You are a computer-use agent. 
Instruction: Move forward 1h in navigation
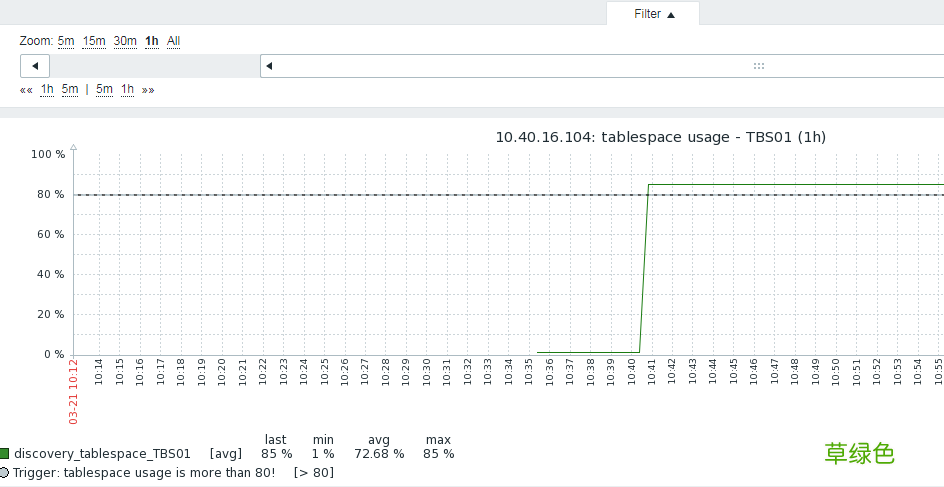127,90
